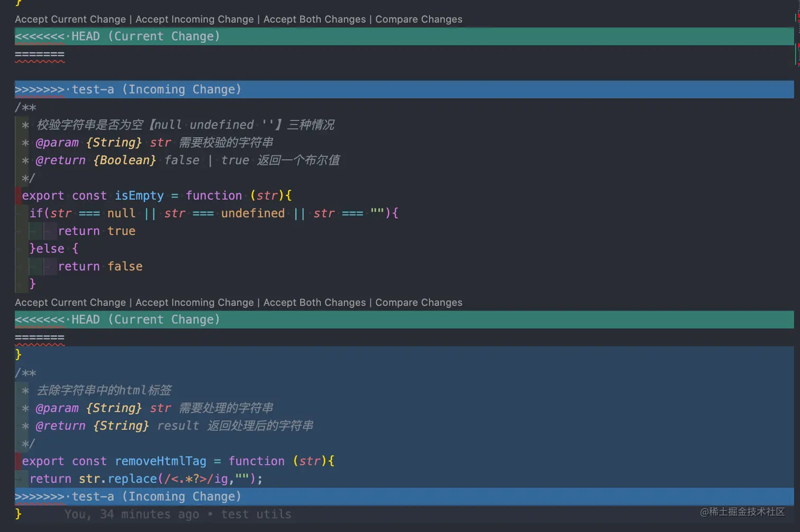Accept Current Change above the removeHtmlTag conflict
This screenshot has height=532, width=800.
[x=70, y=302]
